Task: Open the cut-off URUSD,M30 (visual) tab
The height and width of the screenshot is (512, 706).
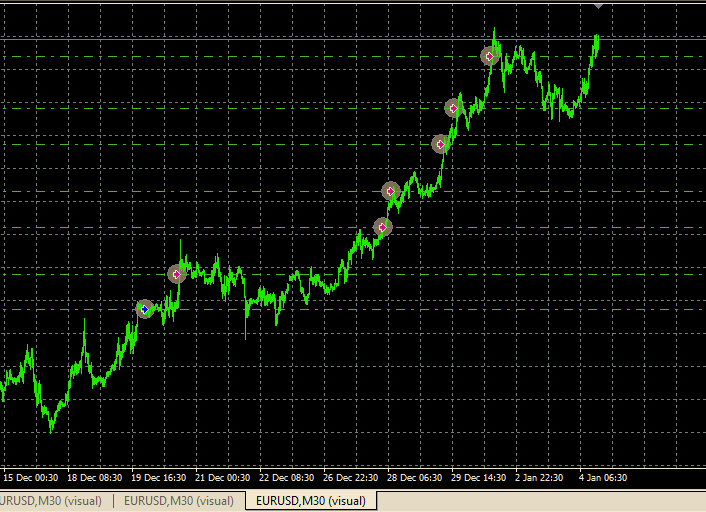Action: tap(51, 501)
